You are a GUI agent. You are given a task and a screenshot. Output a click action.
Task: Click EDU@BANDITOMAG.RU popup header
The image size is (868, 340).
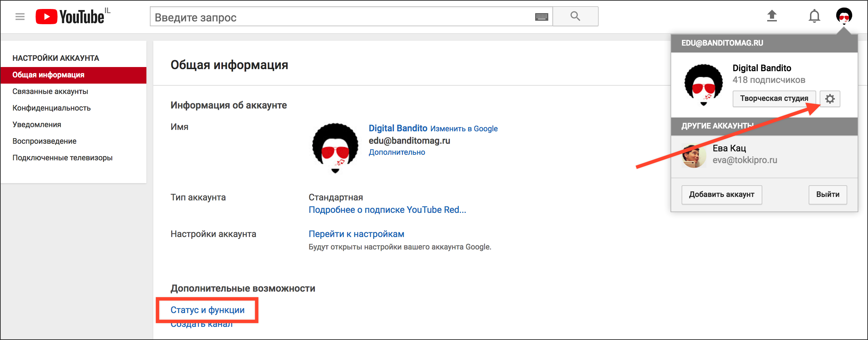(722, 43)
